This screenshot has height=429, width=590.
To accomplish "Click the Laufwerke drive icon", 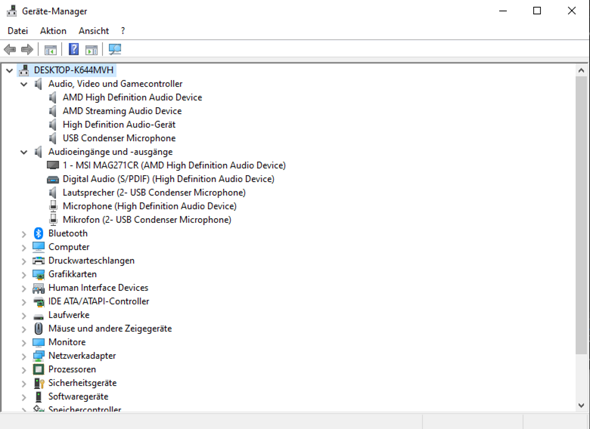I will click(38, 316).
